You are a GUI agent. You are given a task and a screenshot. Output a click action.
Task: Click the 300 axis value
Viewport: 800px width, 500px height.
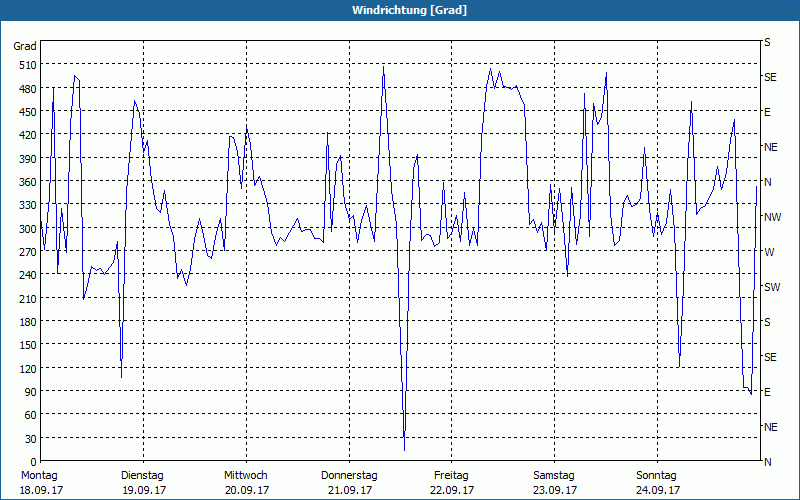click(28, 229)
